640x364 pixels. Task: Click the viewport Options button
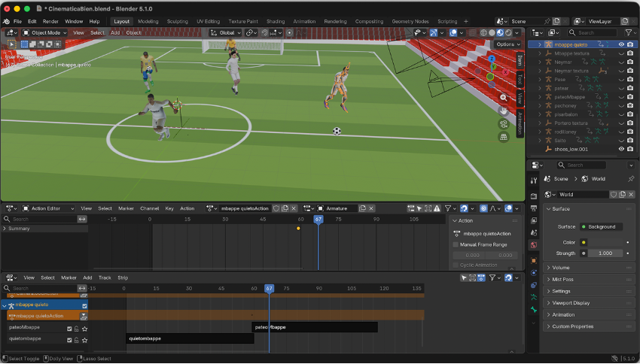(x=507, y=44)
